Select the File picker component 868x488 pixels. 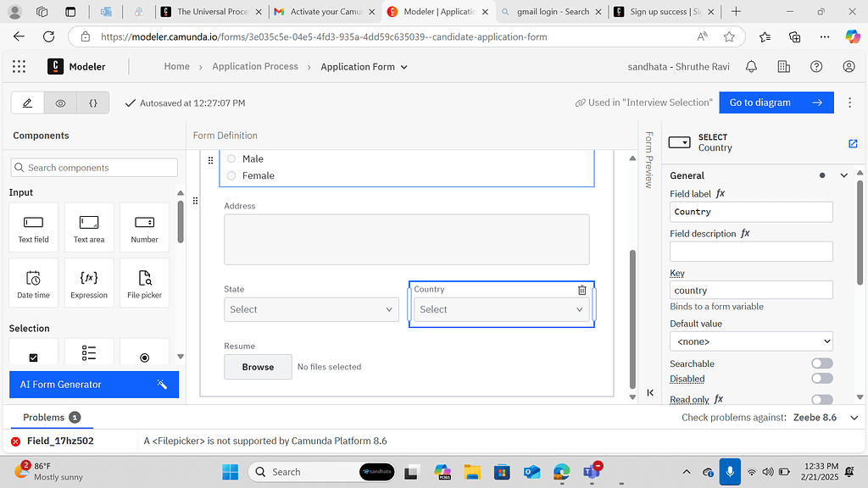tap(144, 282)
